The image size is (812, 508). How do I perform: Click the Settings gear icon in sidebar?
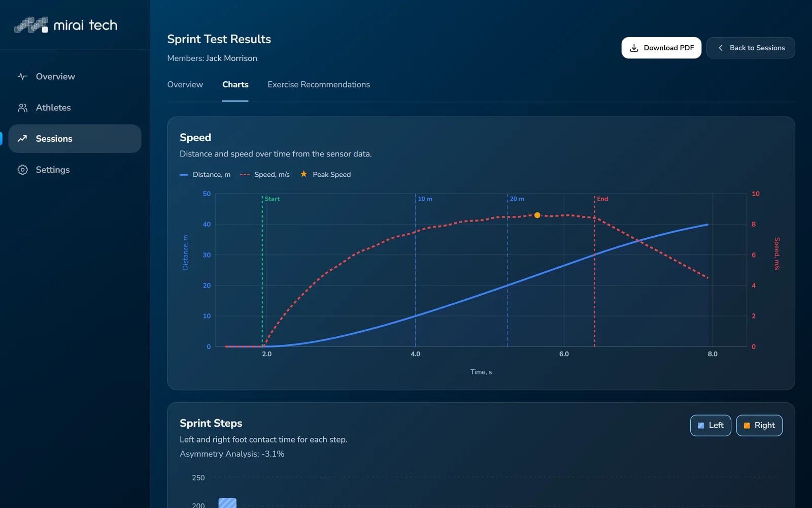[22, 170]
